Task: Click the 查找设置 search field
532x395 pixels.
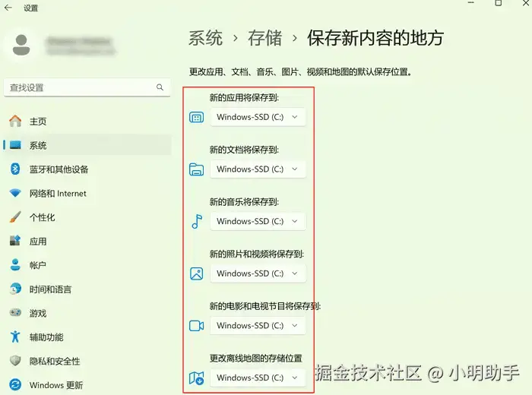Action: [x=87, y=87]
